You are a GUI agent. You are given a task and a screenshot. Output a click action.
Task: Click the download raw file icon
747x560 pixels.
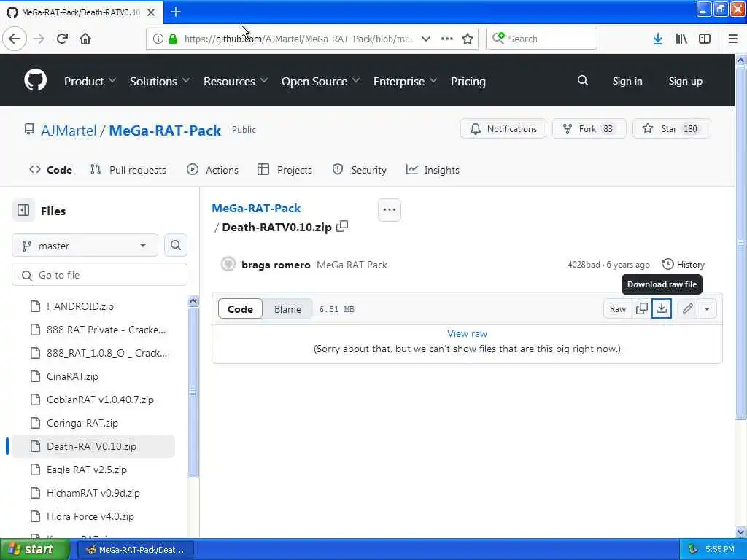pos(661,308)
